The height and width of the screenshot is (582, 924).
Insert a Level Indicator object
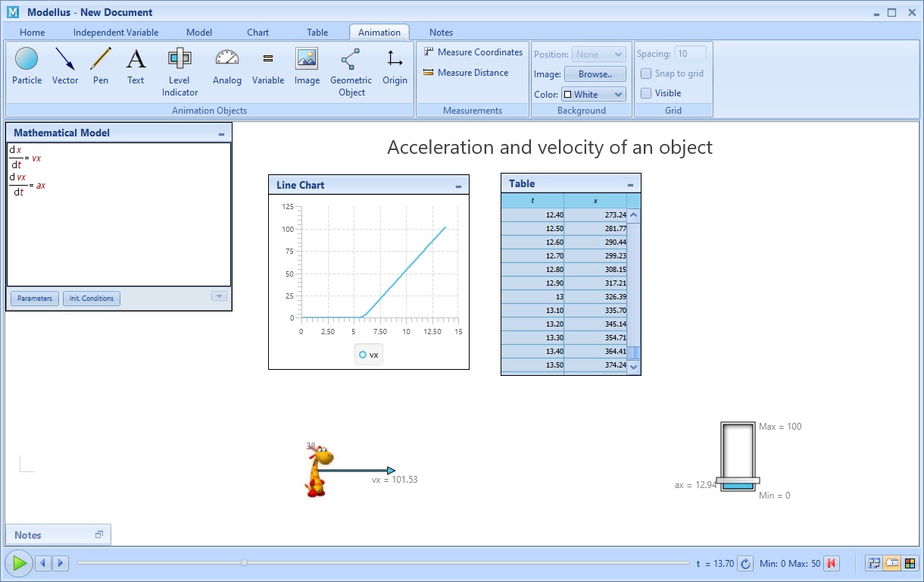pyautogui.click(x=179, y=71)
